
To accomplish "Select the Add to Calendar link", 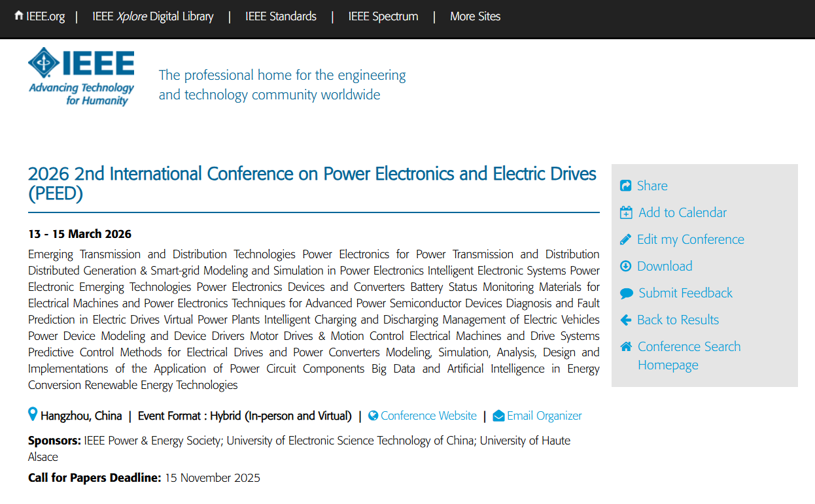I will [x=682, y=212].
